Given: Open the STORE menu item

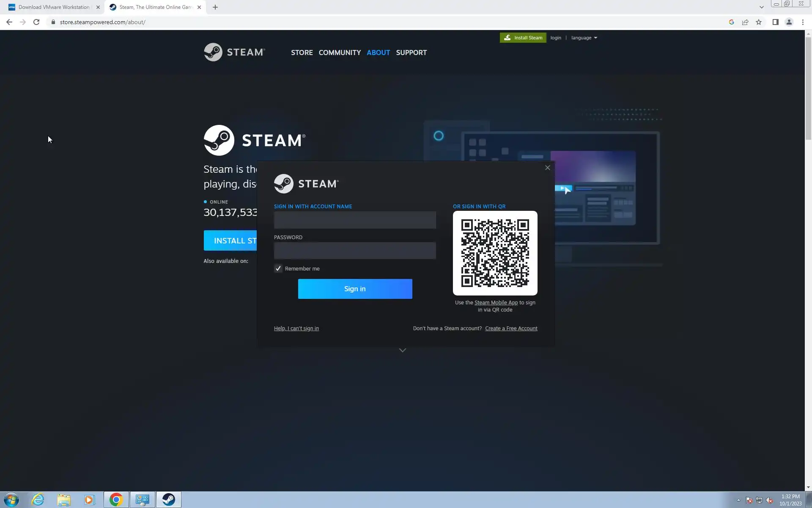Looking at the screenshot, I should pyautogui.click(x=302, y=52).
